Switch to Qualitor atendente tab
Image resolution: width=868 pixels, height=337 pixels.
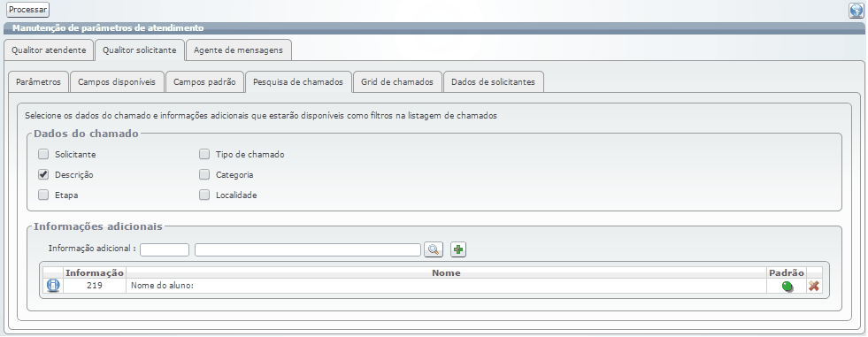click(49, 50)
